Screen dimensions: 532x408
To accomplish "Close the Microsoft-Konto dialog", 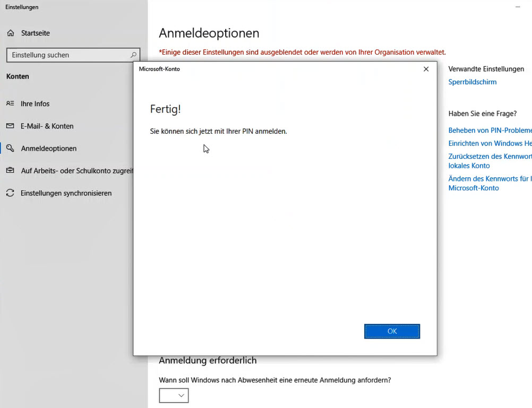I will click(x=426, y=69).
